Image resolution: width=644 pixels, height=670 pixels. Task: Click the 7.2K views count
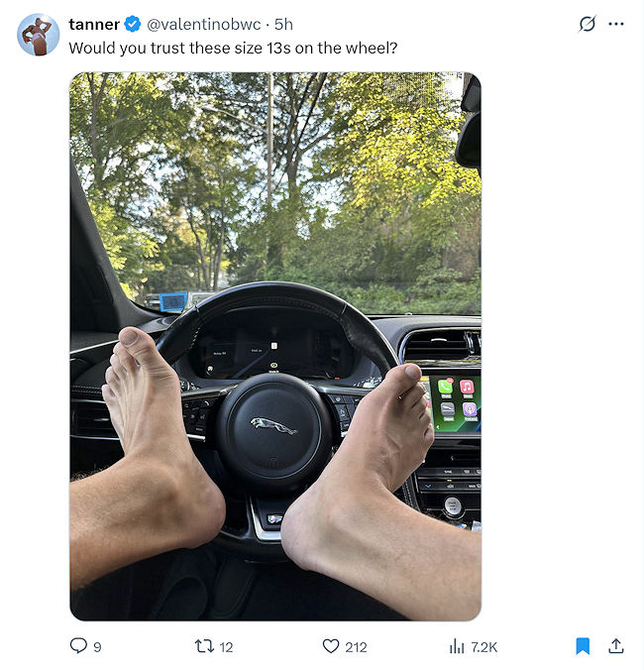click(x=484, y=647)
